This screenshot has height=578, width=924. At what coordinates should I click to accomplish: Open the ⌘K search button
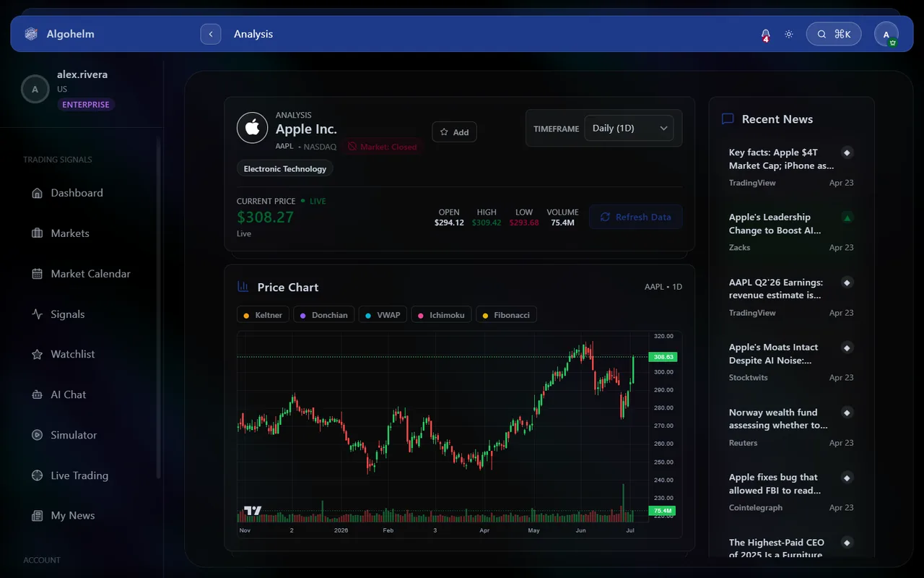pyautogui.click(x=834, y=34)
